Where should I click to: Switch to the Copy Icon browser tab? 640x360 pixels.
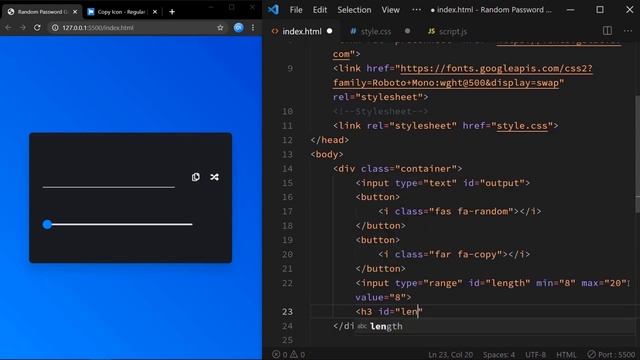(121, 12)
